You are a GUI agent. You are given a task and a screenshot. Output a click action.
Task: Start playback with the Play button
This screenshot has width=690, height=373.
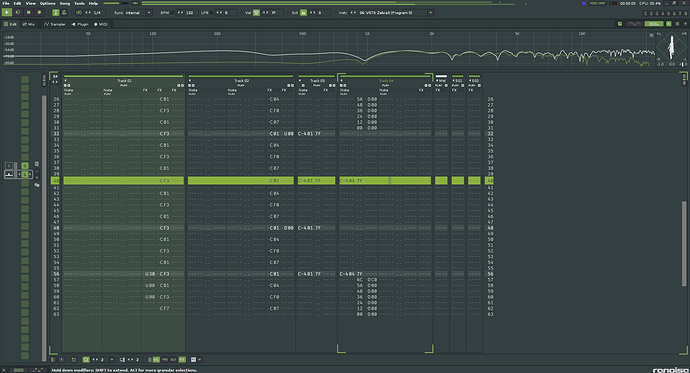tap(7, 13)
